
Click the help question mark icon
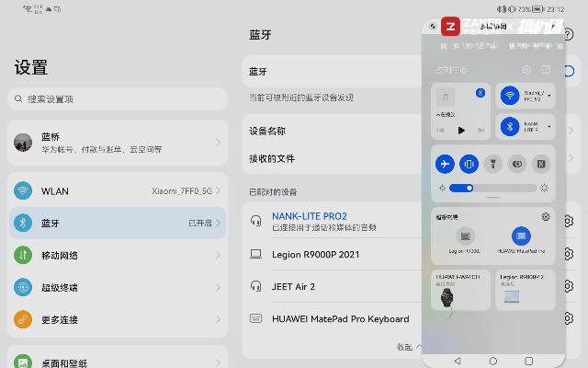(x=569, y=35)
